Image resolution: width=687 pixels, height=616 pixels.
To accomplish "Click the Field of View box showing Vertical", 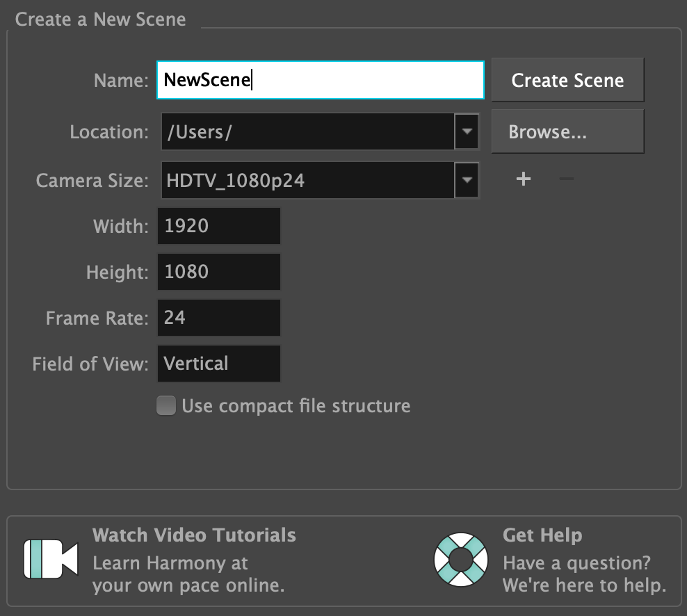I will (x=219, y=364).
